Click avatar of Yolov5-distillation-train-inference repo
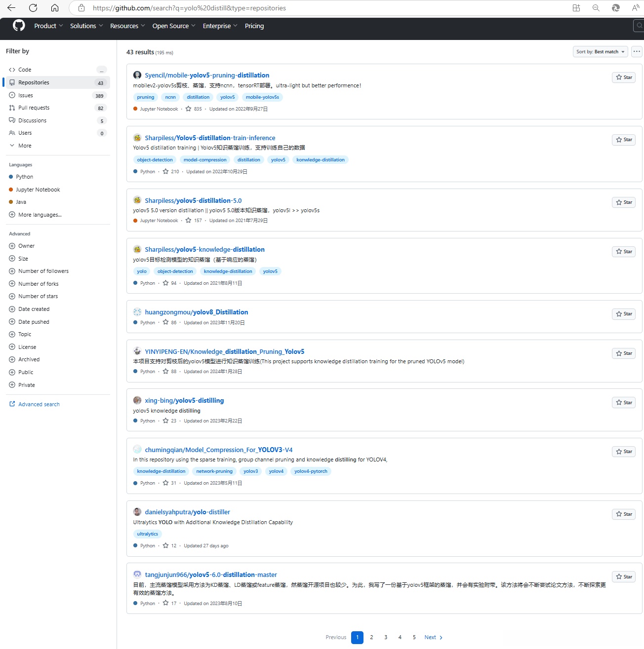 point(137,138)
